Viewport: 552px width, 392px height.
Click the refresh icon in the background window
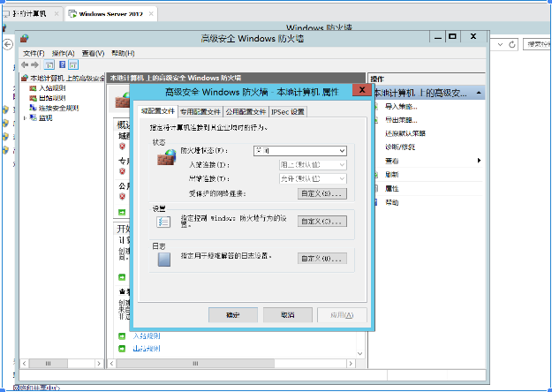coord(512,44)
